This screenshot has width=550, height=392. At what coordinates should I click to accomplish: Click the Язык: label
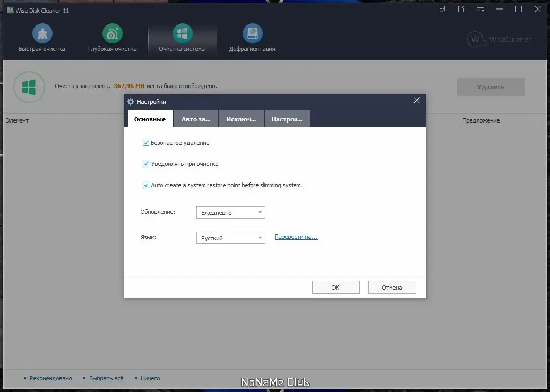click(x=148, y=237)
